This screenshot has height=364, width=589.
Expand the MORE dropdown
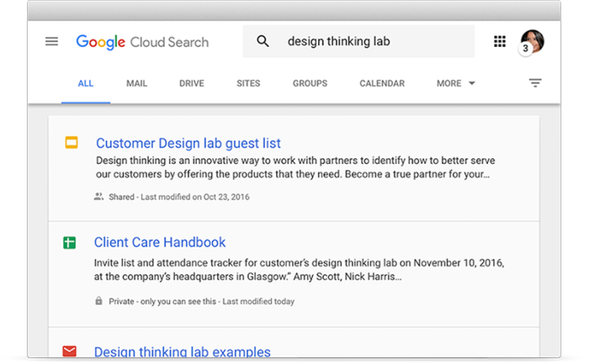point(456,83)
